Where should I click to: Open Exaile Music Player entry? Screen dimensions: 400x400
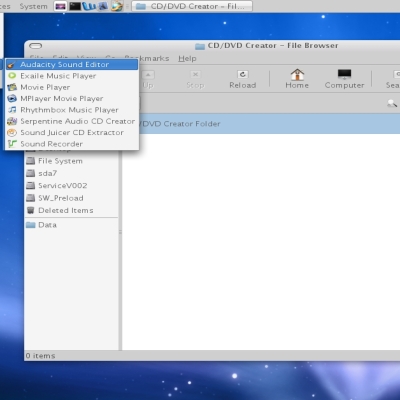pyautogui.click(x=72, y=76)
